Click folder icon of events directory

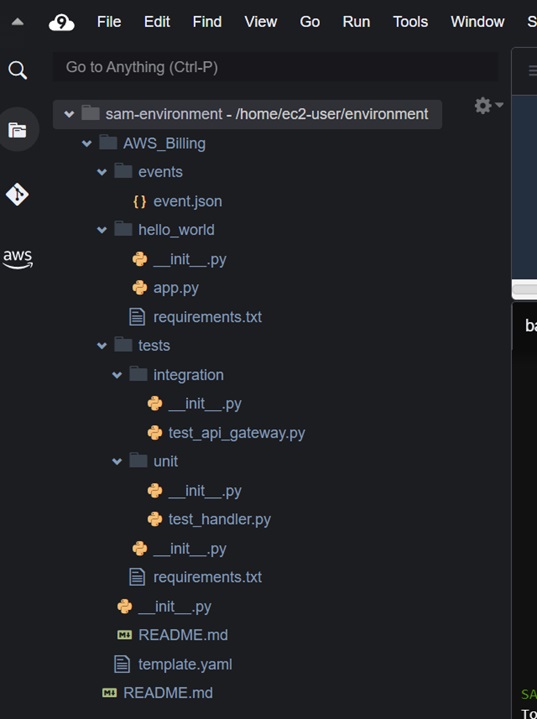click(x=123, y=171)
